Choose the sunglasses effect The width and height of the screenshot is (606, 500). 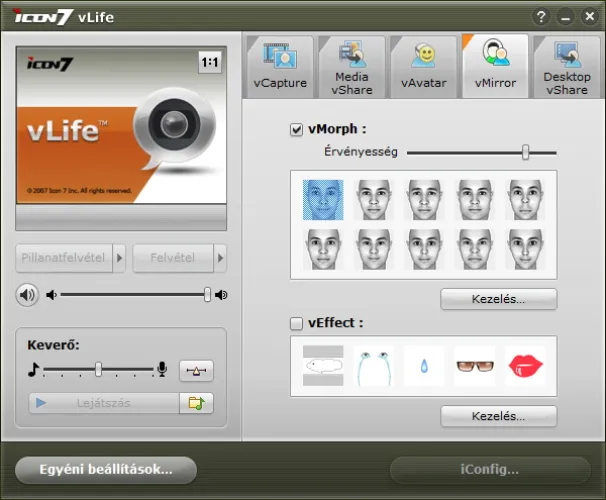(475, 366)
